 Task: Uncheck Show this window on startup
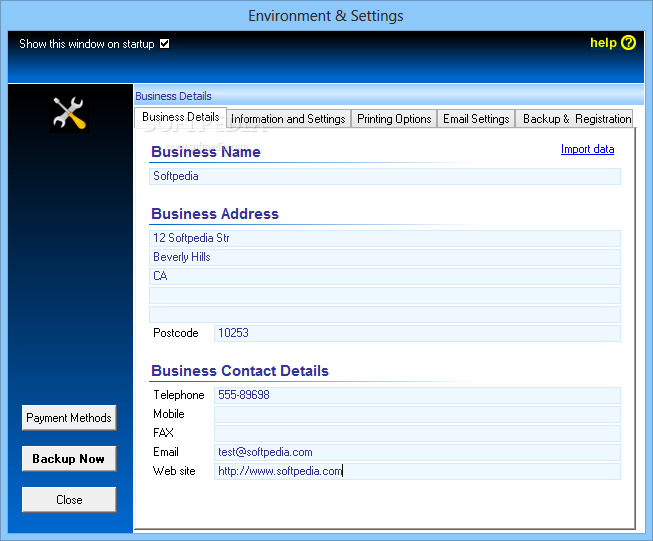(164, 44)
